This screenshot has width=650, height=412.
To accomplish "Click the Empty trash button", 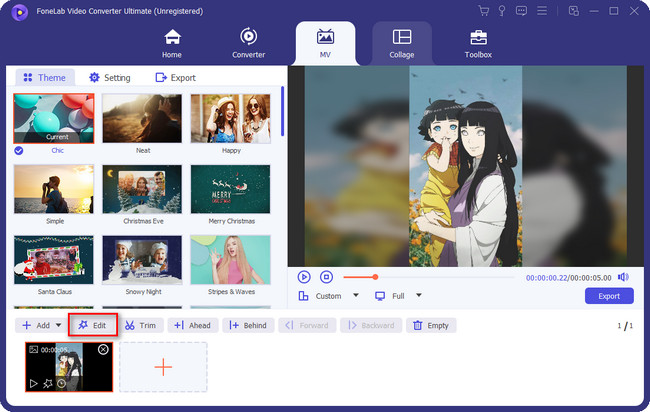I will 431,325.
